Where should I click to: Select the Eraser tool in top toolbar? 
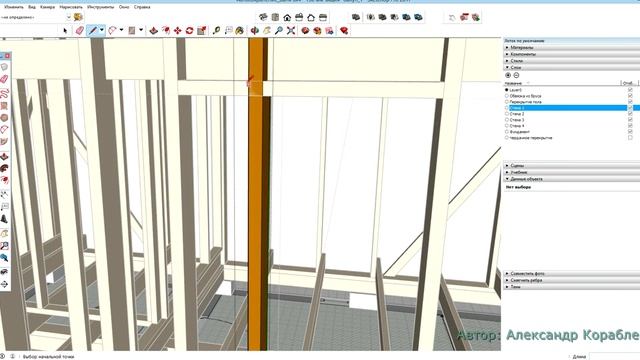[x=80, y=31]
